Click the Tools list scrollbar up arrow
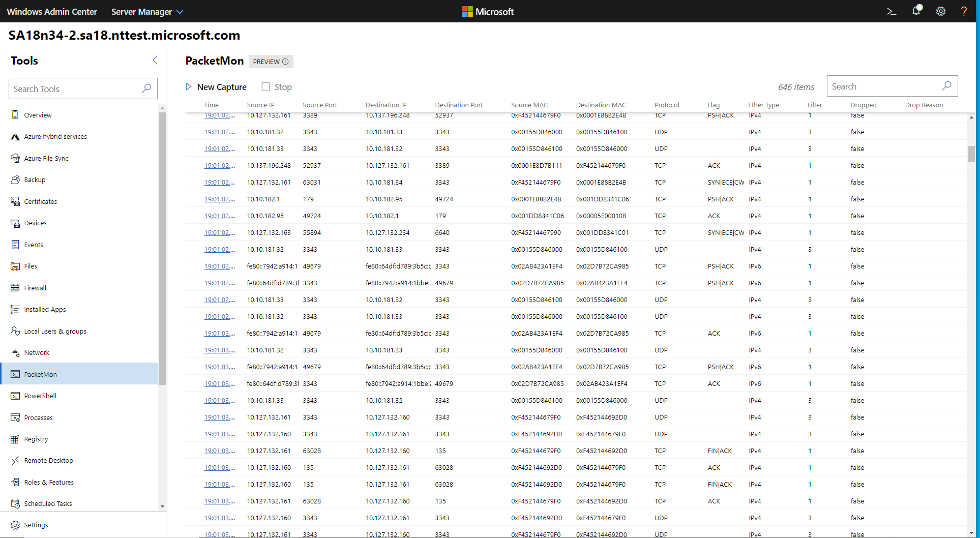 162,108
